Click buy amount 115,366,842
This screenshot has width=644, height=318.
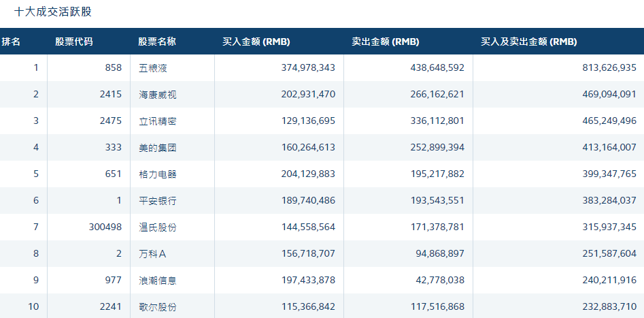308,307
